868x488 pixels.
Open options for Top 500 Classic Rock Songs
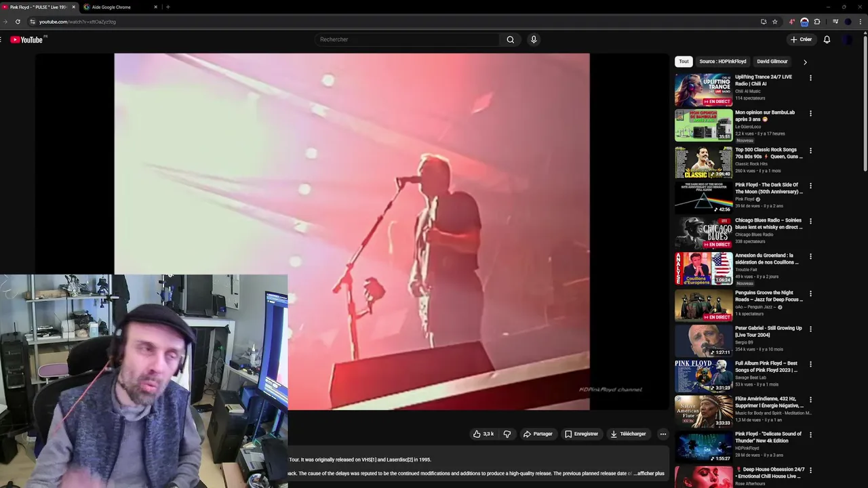pyautogui.click(x=810, y=150)
